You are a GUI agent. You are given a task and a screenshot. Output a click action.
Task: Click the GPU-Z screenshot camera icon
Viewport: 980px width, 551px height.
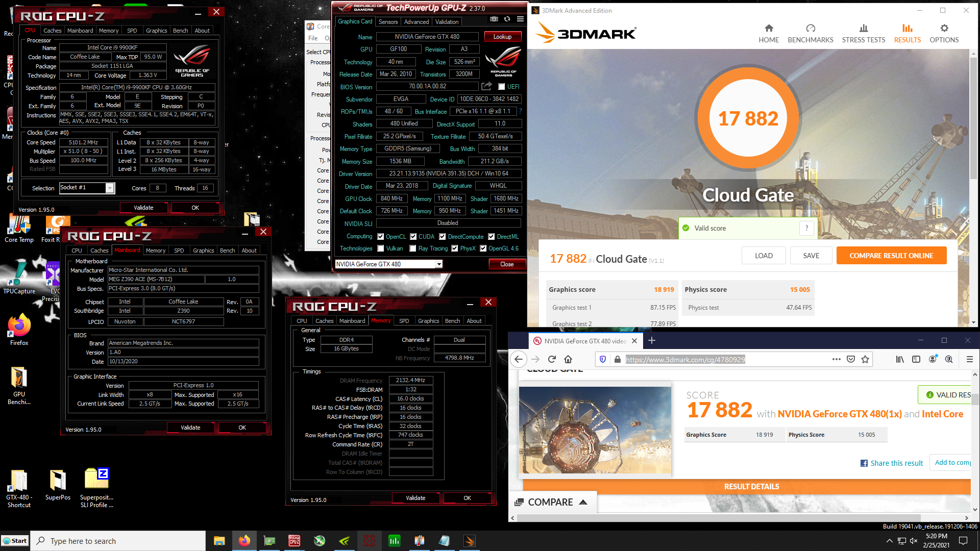coord(494,19)
